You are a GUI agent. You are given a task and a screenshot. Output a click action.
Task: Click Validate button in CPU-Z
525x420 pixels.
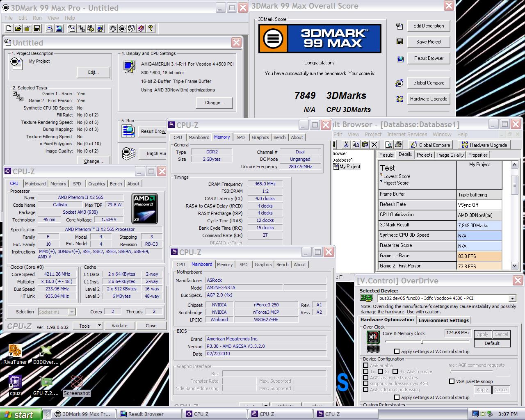click(x=119, y=326)
